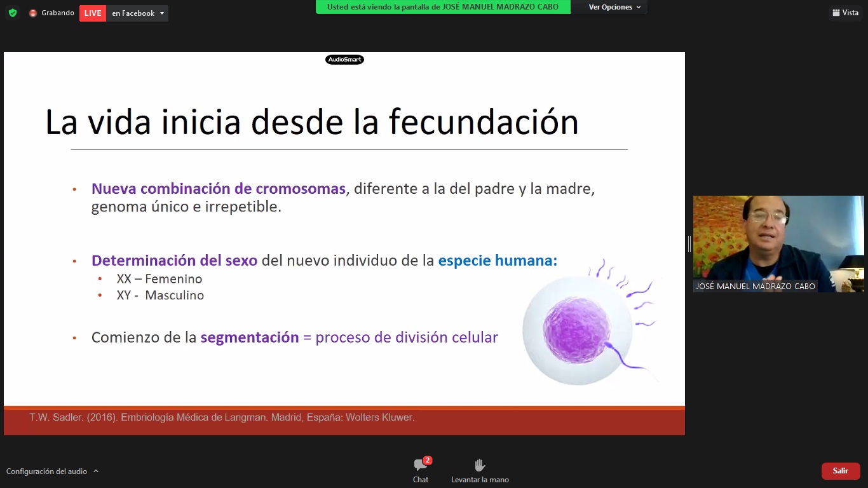Click the text proceso de división celular

(x=407, y=337)
